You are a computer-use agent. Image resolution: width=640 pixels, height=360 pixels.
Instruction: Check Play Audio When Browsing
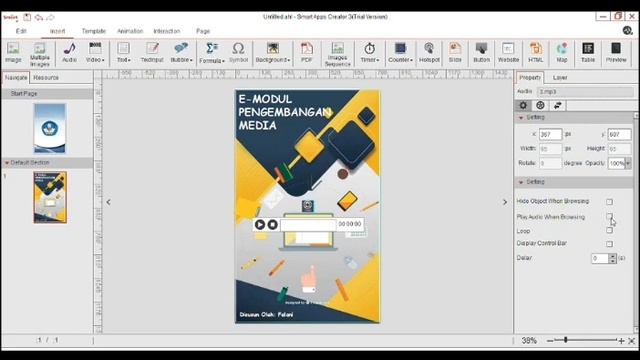(x=609, y=216)
